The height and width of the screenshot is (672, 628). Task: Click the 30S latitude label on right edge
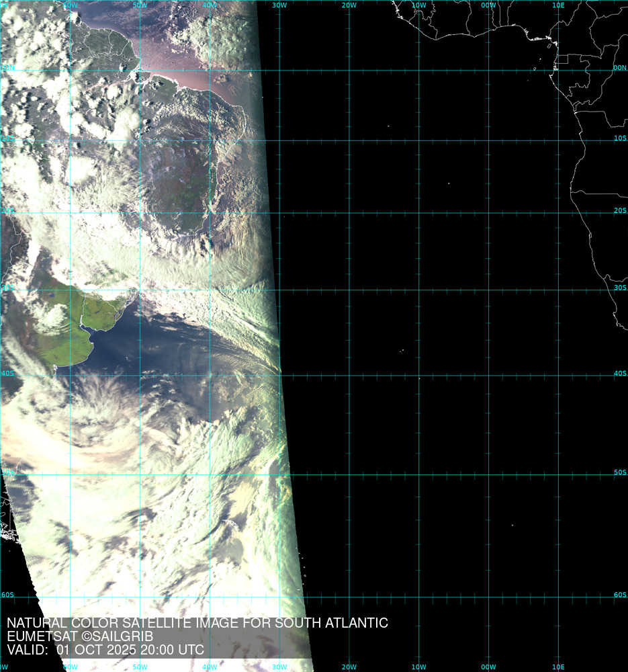pos(619,288)
